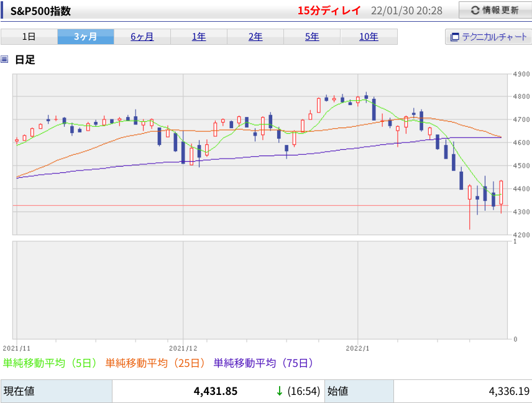Click the (16:54) time value
This screenshot has width=532, height=403.
click(x=304, y=391)
